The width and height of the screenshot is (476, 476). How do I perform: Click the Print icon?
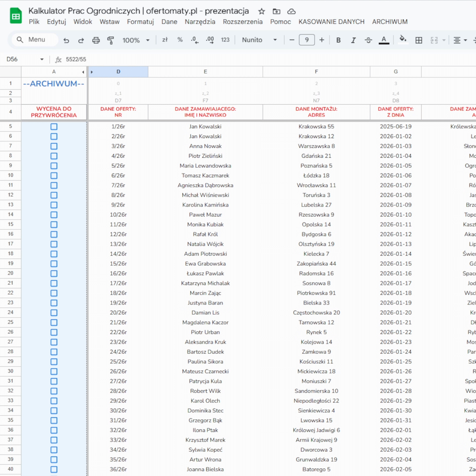pyautogui.click(x=96, y=40)
